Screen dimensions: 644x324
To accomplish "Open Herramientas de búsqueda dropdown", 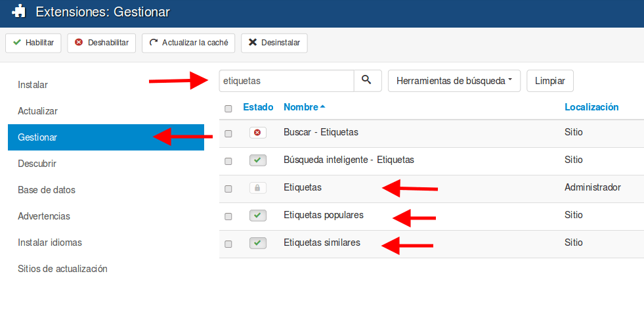I will [x=454, y=81].
